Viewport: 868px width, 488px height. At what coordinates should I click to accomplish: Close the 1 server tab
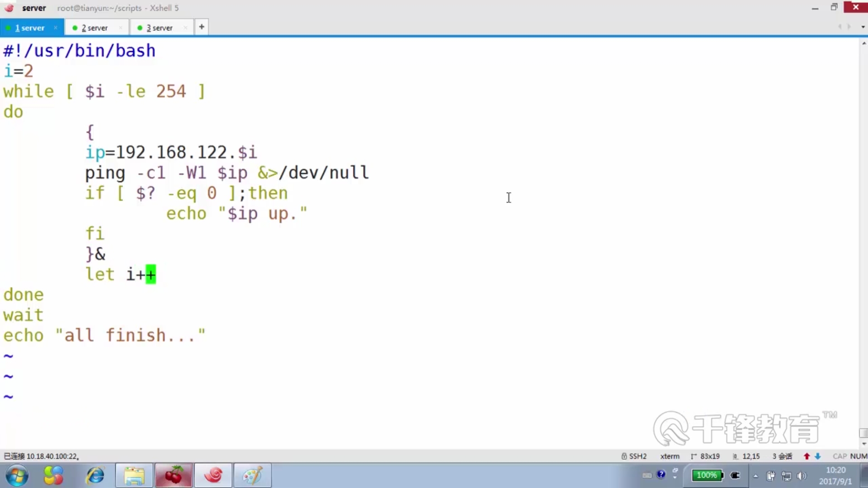point(56,28)
